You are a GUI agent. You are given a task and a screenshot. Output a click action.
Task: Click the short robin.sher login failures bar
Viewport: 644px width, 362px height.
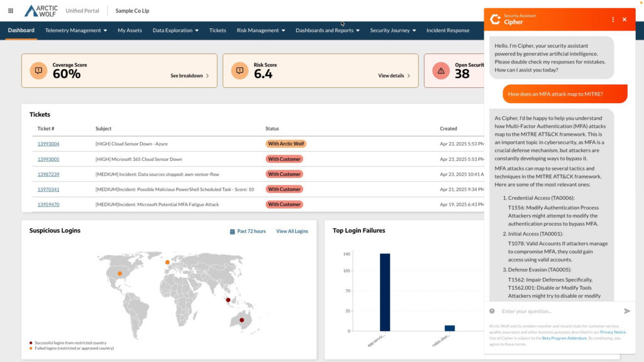pyautogui.click(x=450, y=328)
